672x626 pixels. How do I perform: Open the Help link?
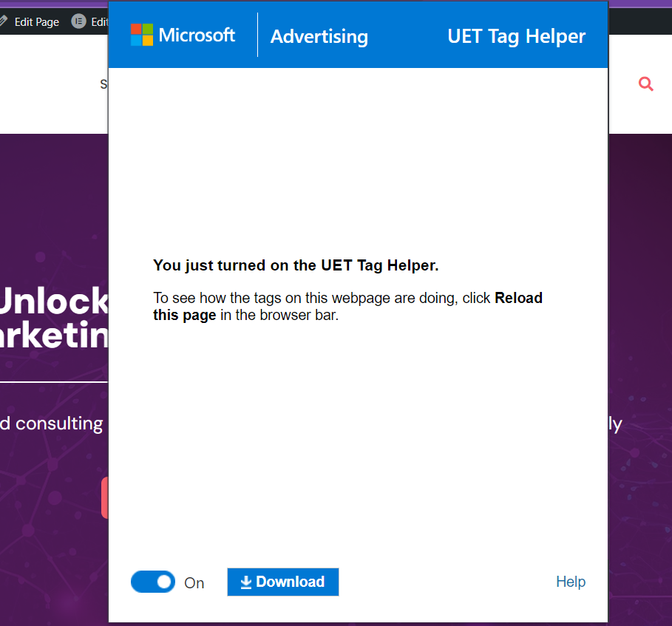(571, 582)
